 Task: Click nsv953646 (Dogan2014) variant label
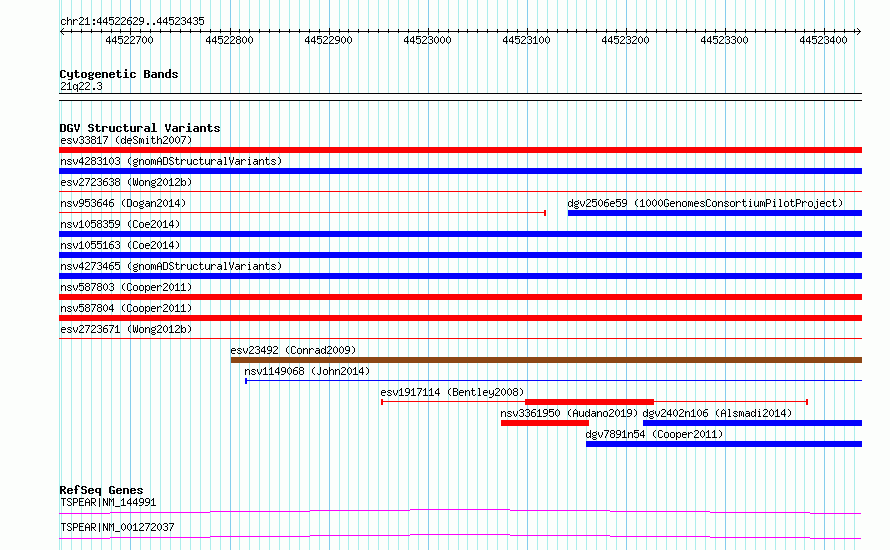tap(123, 203)
